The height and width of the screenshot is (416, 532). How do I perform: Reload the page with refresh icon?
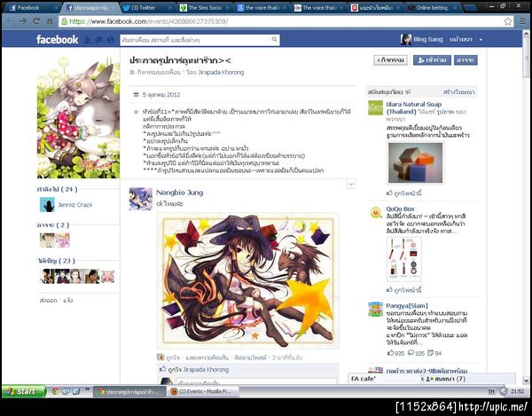[x=36, y=21]
